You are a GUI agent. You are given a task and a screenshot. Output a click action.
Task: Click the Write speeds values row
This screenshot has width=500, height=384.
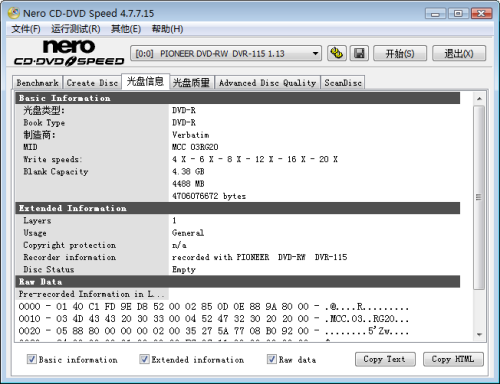(x=255, y=159)
